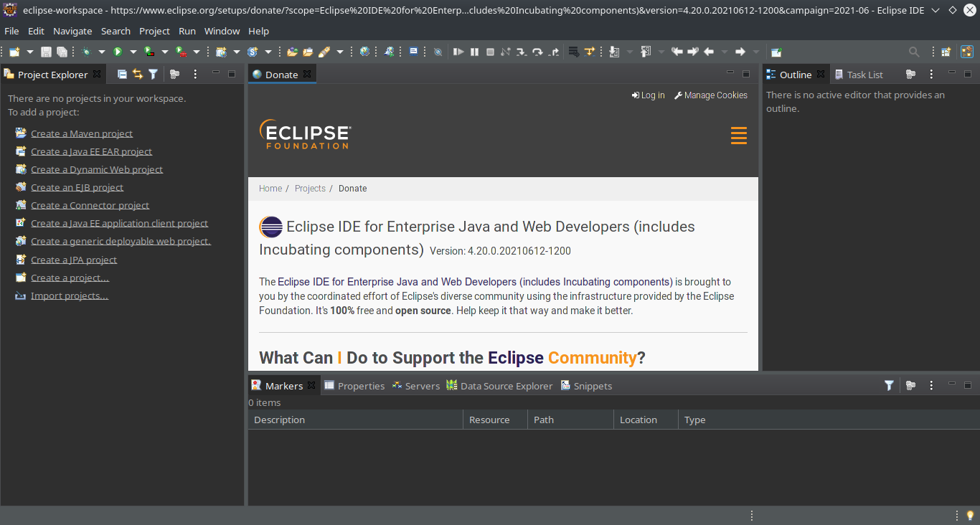Open the dropdown arrow next to Run
The image size is (980, 525).
point(133,52)
